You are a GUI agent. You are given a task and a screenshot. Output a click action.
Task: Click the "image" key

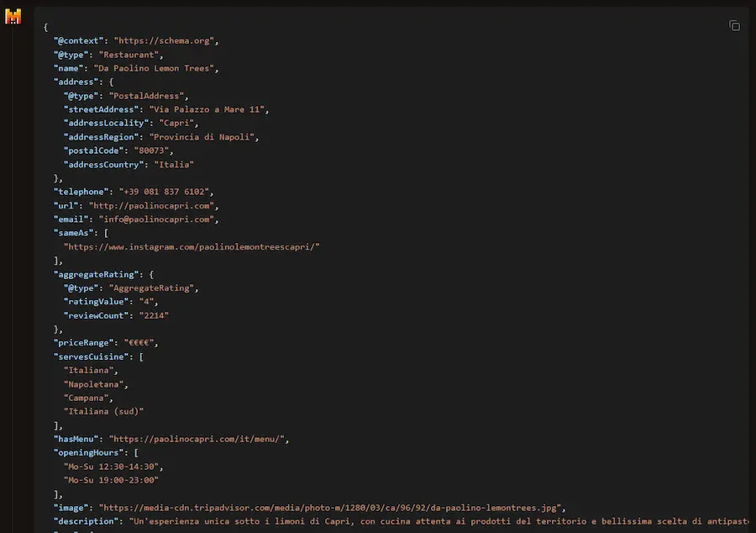click(71, 508)
